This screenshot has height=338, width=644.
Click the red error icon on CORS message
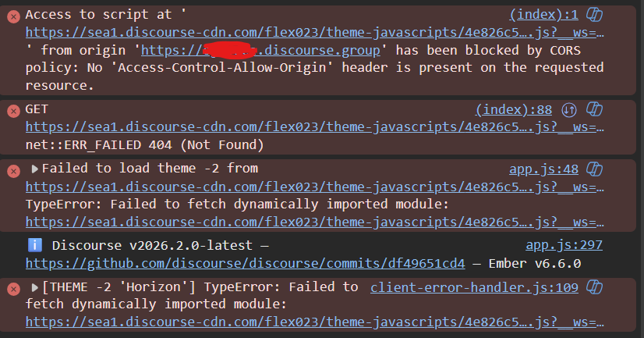click(13, 16)
